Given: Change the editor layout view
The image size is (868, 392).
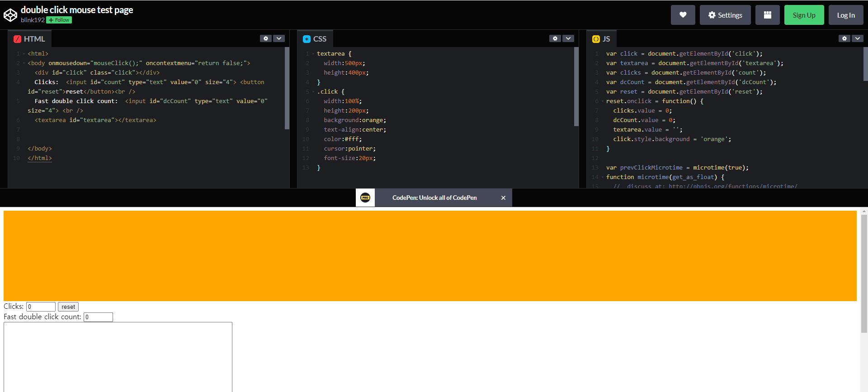Looking at the screenshot, I should click(767, 15).
